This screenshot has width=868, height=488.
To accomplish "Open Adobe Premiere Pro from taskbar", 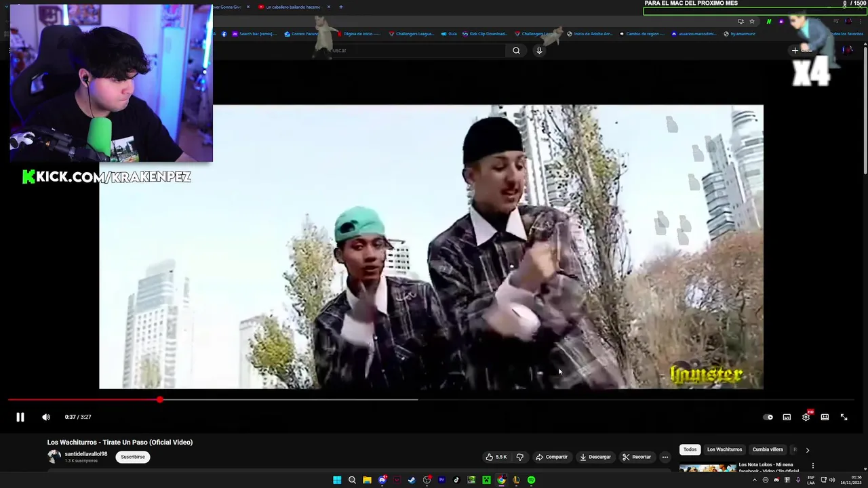I will pyautogui.click(x=441, y=480).
